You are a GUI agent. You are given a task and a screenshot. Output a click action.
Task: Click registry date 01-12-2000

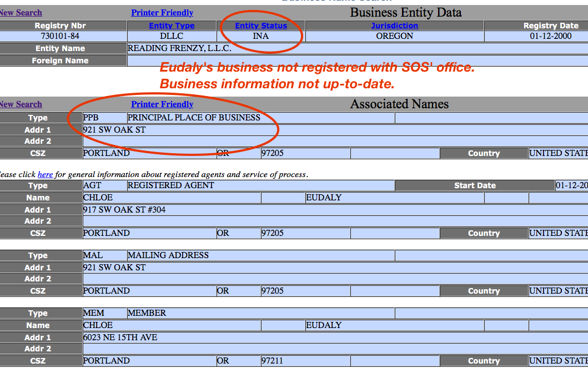point(550,36)
